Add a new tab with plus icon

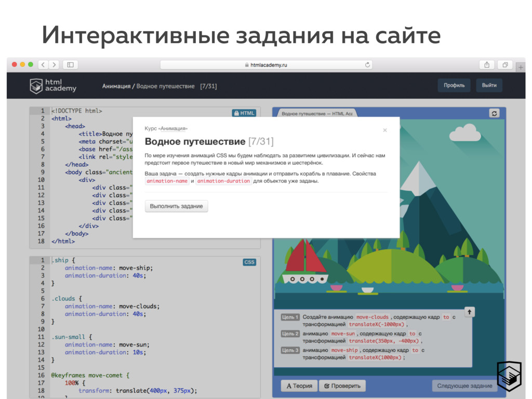pyautogui.click(x=521, y=67)
